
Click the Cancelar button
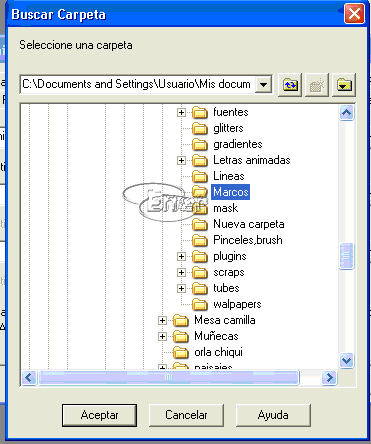[186, 415]
